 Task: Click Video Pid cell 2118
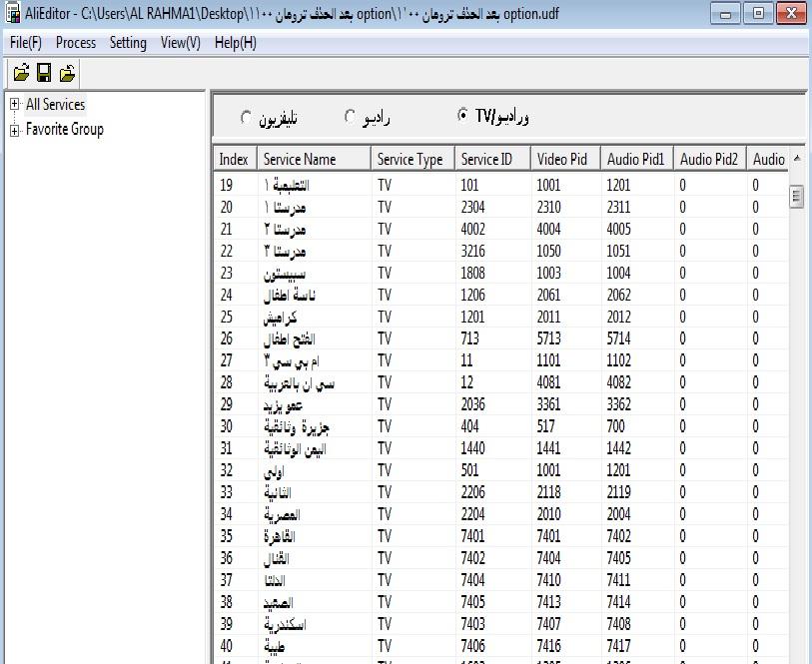[x=548, y=492]
